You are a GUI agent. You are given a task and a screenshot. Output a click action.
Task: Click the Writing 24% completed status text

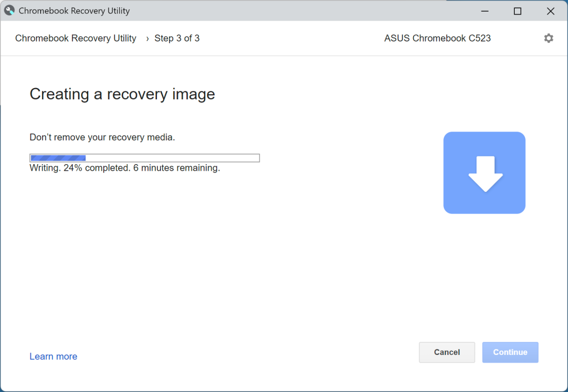point(125,168)
